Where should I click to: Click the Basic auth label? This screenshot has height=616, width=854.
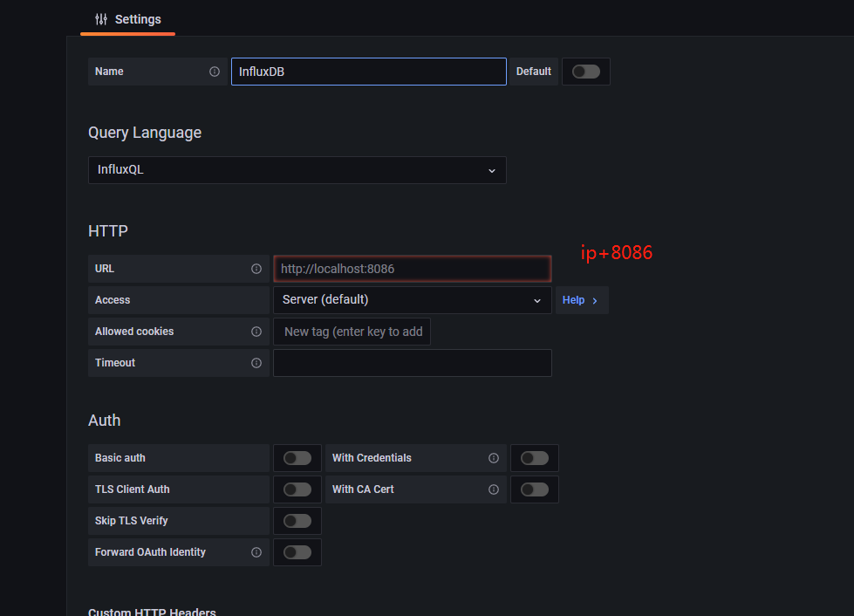[x=120, y=458]
